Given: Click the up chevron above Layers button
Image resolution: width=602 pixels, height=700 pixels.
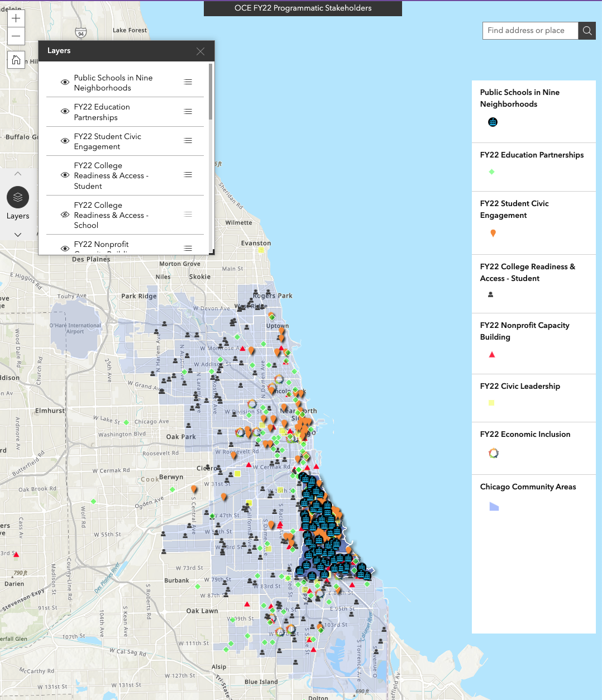Looking at the screenshot, I should [x=18, y=174].
